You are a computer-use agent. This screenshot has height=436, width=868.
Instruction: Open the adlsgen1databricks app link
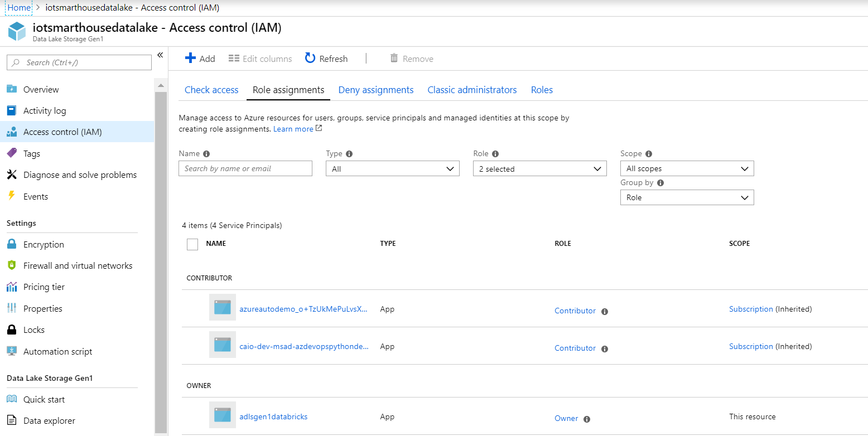[273, 416]
